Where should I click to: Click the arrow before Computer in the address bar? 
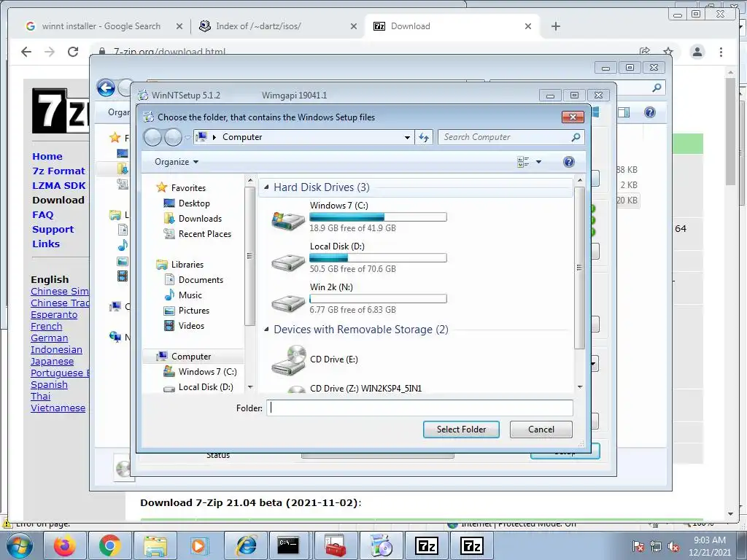(214, 137)
